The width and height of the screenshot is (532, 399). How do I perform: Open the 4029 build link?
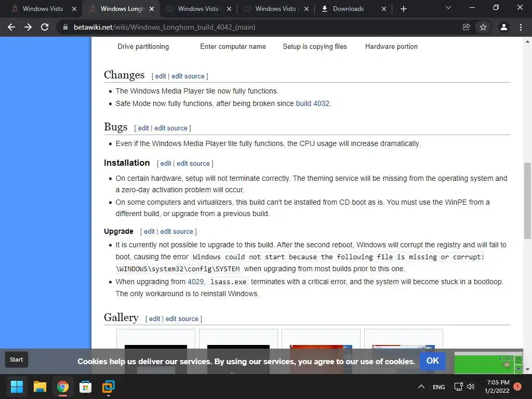pos(195,282)
